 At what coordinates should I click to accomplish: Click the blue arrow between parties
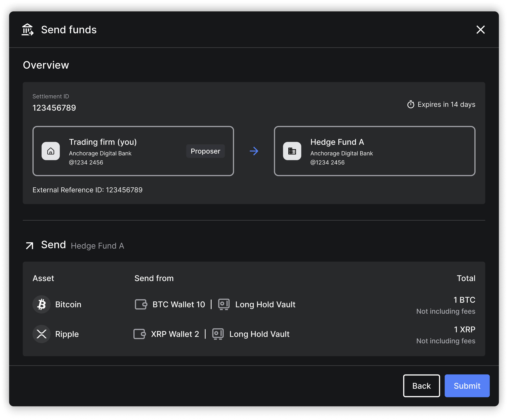tap(254, 151)
